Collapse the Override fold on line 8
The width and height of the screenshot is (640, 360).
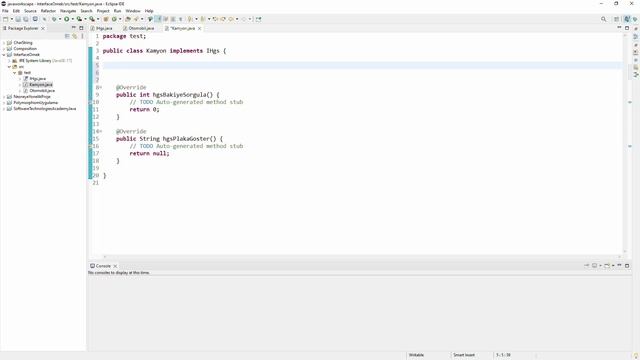click(101, 87)
